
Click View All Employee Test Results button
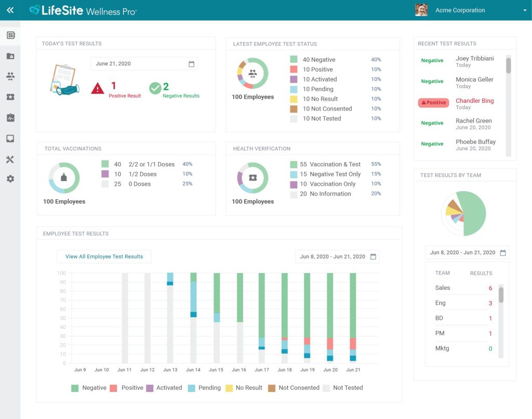[104, 256]
